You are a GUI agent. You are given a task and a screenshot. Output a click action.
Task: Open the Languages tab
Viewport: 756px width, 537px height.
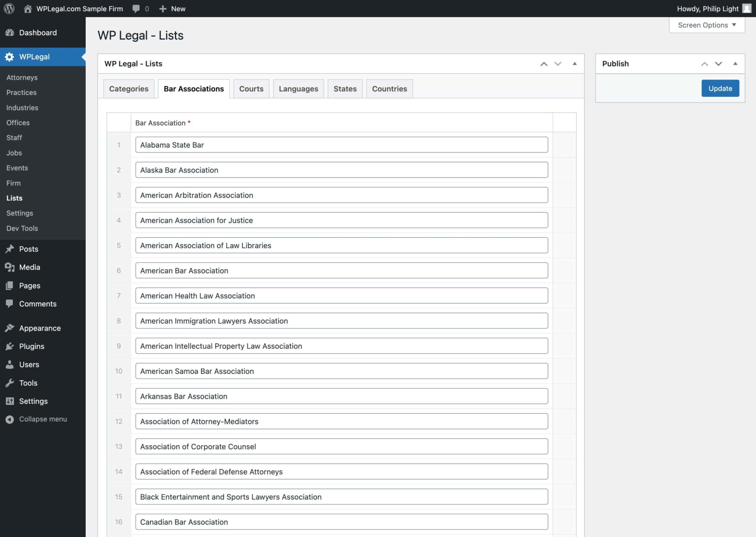[298, 89]
